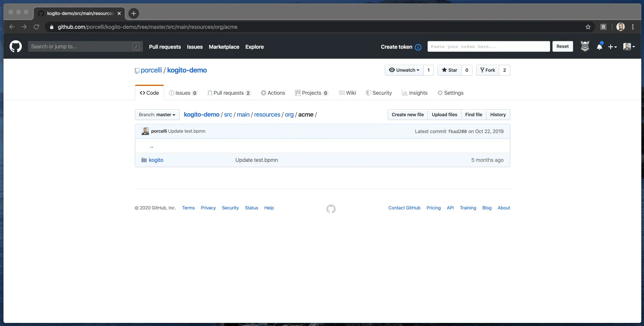Image resolution: width=644 pixels, height=326 pixels.
Task: Navigate to src in breadcrumb
Action: click(228, 115)
